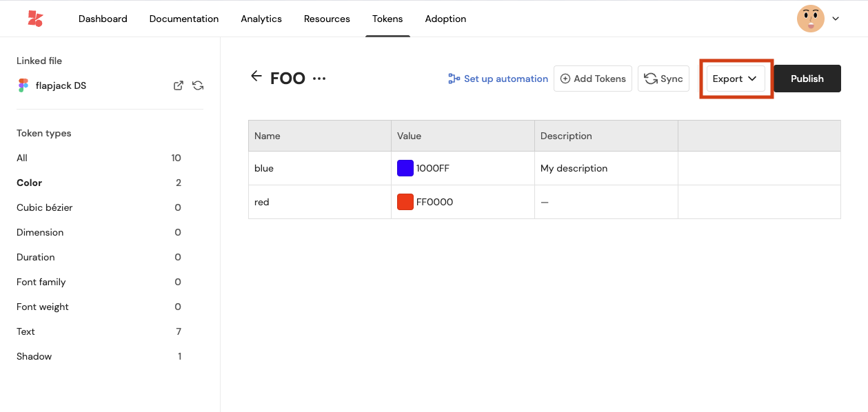Expand the Export dropdown

click(735, 79)
